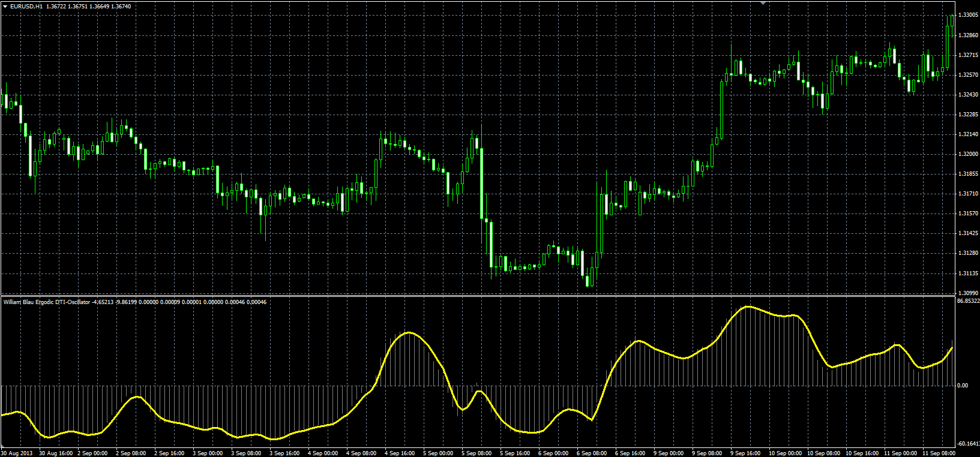This screenshot has height=457, width=980.
Task: Click the 9 Sep 08:00 time label
Action: [708, 453]
